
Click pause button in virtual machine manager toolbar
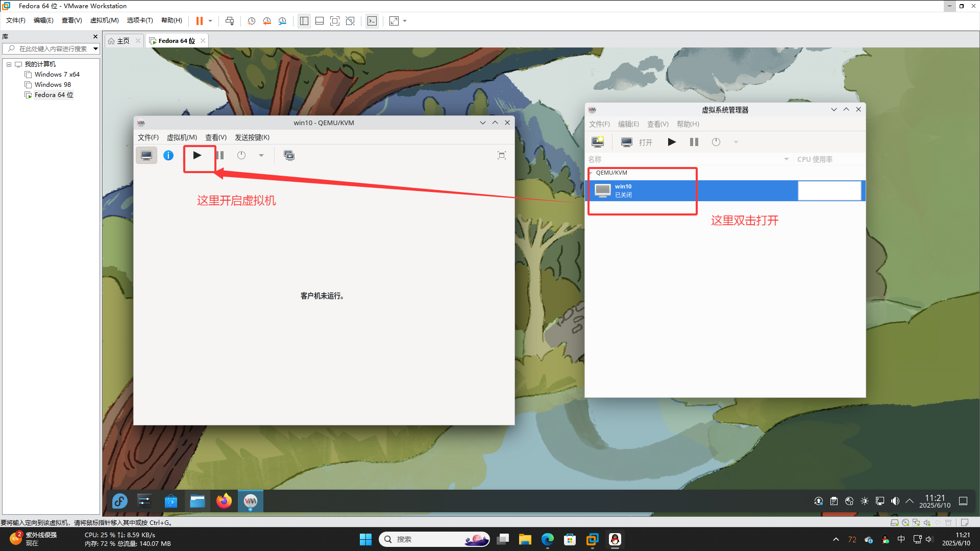[x=694, y=142]
